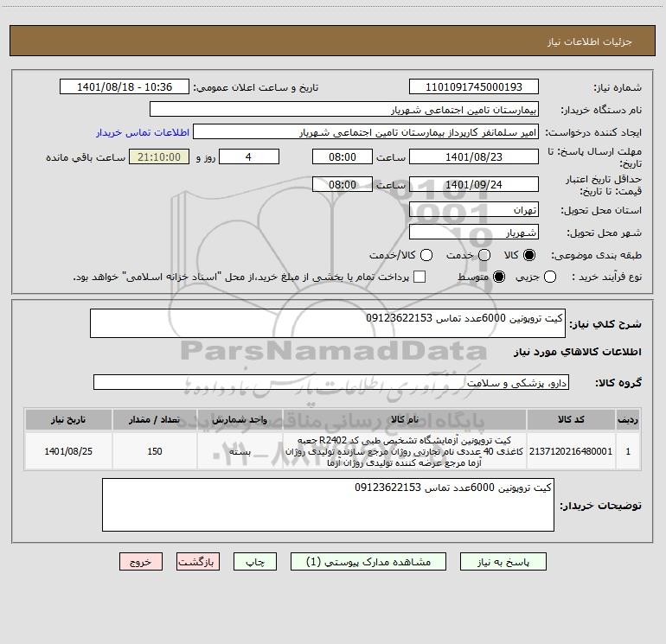Click the request creator name field
Viewport: 666px width, 644px height.
coord(366,132)
